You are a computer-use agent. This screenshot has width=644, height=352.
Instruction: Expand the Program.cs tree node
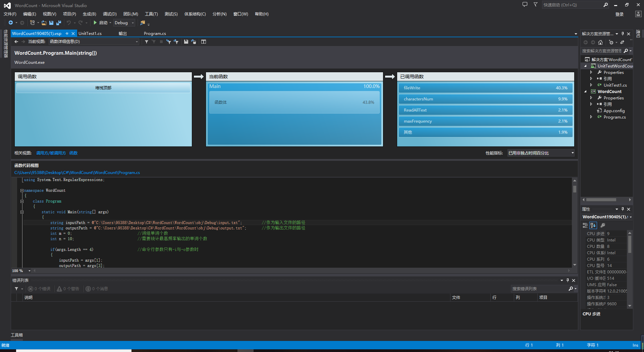point(591,117)
